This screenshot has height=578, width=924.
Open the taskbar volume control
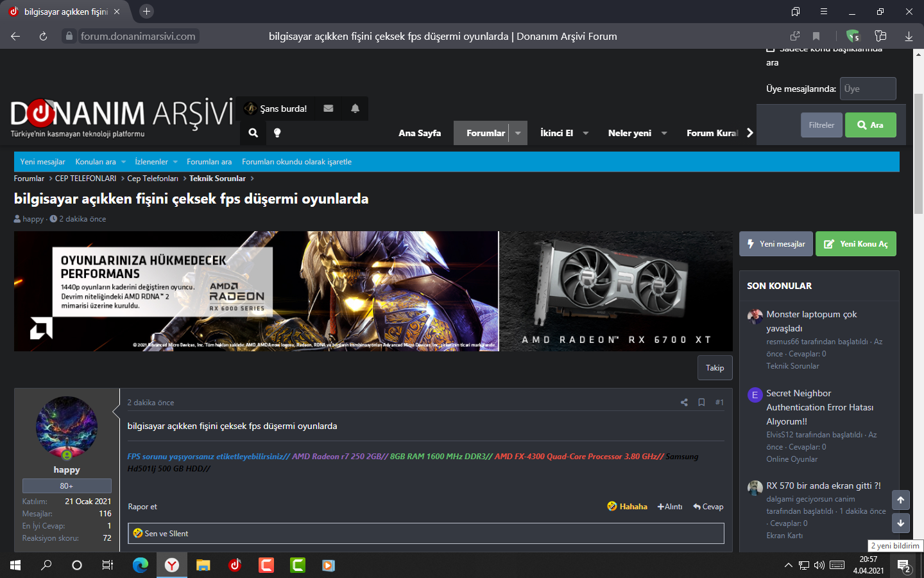819,565
